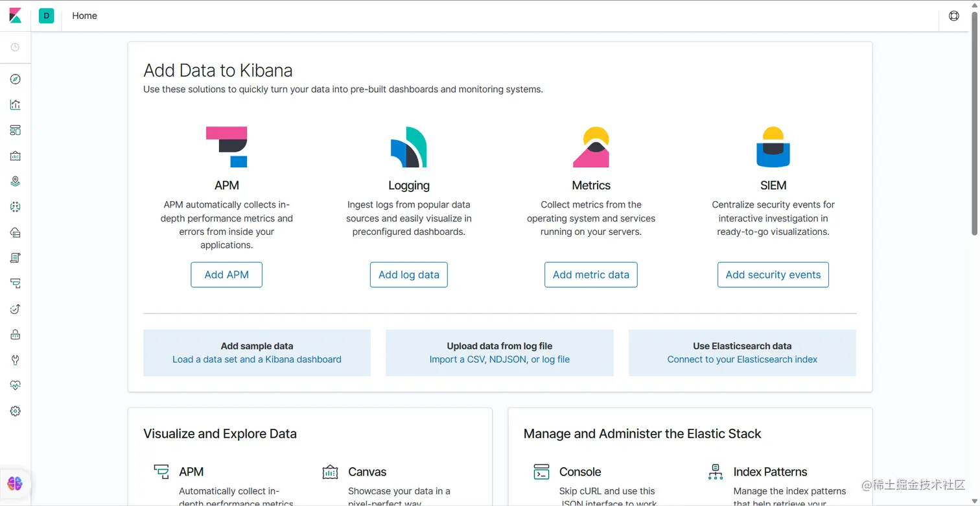
Task: Open Machine Learning from the sidebar
Action: tap(16, 207)
